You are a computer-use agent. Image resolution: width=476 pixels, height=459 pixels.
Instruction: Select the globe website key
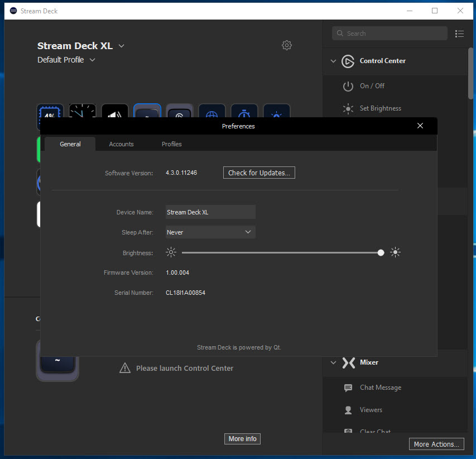212,111
